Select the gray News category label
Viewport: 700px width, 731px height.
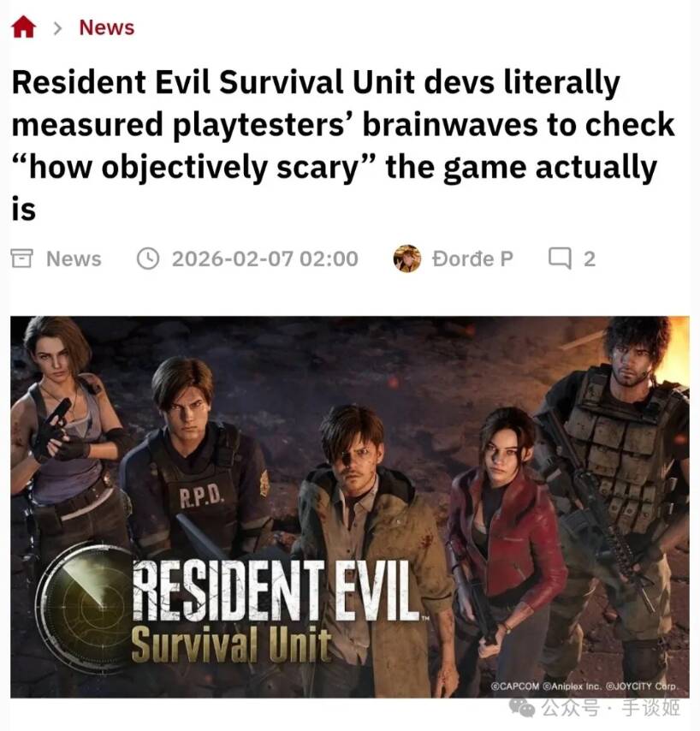74,259
